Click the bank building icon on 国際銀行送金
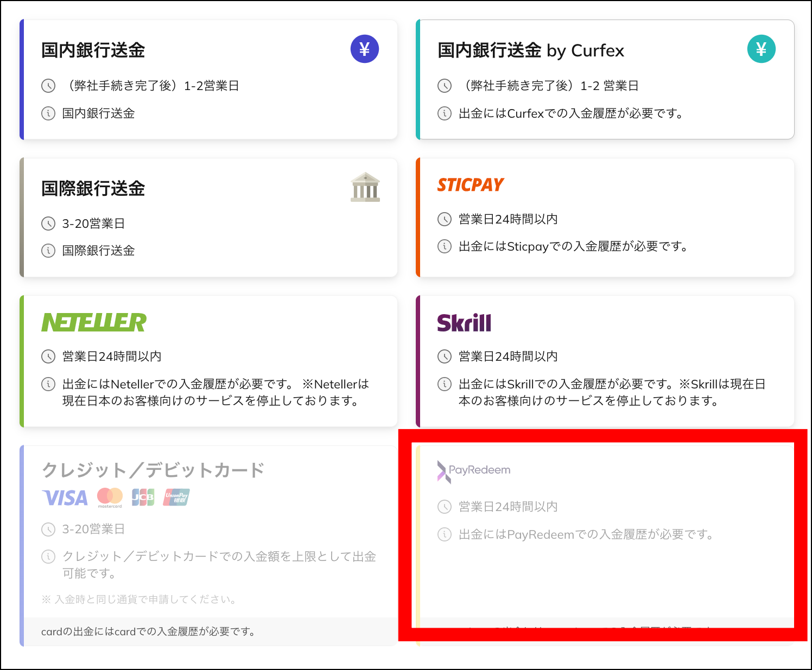This screenshot has width=812, height=670. point(365,187)
